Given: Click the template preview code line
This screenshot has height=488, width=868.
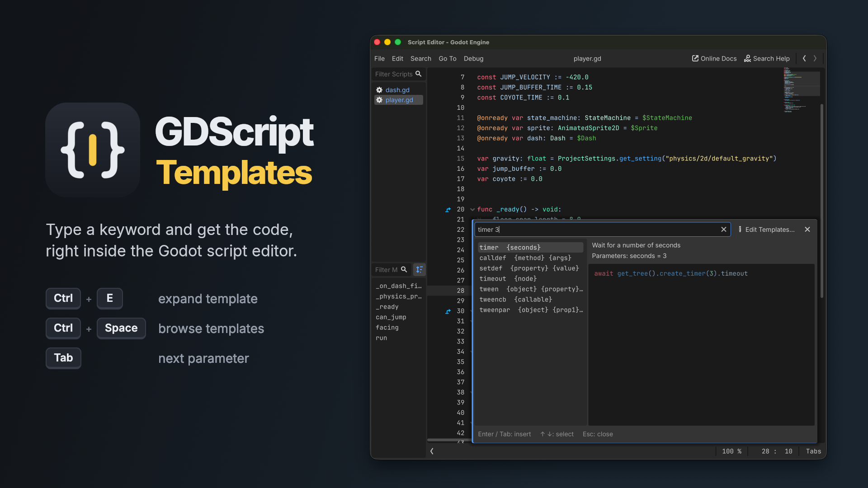Looking at the screenshot, I should click(x=671, y=274).
